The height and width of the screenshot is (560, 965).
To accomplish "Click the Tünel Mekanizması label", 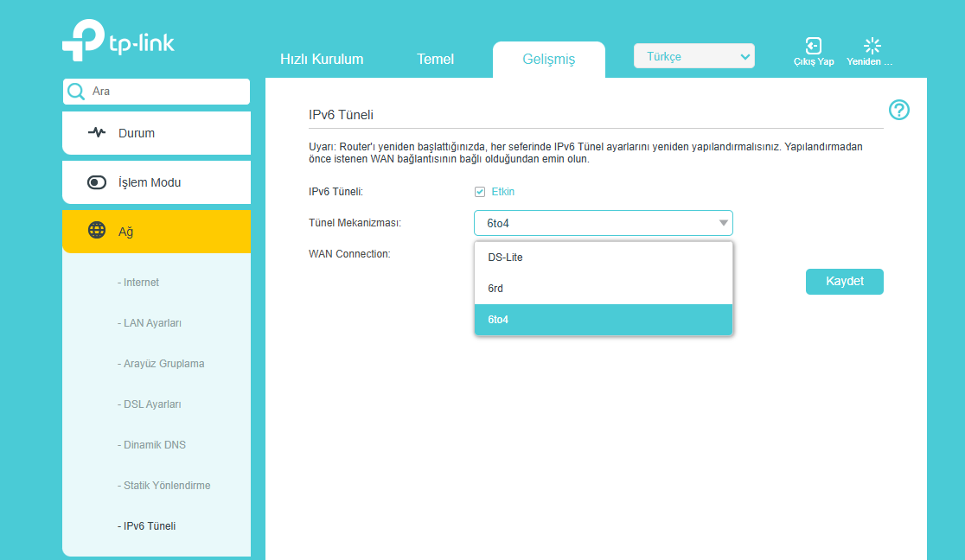I will tap(355, 223).
